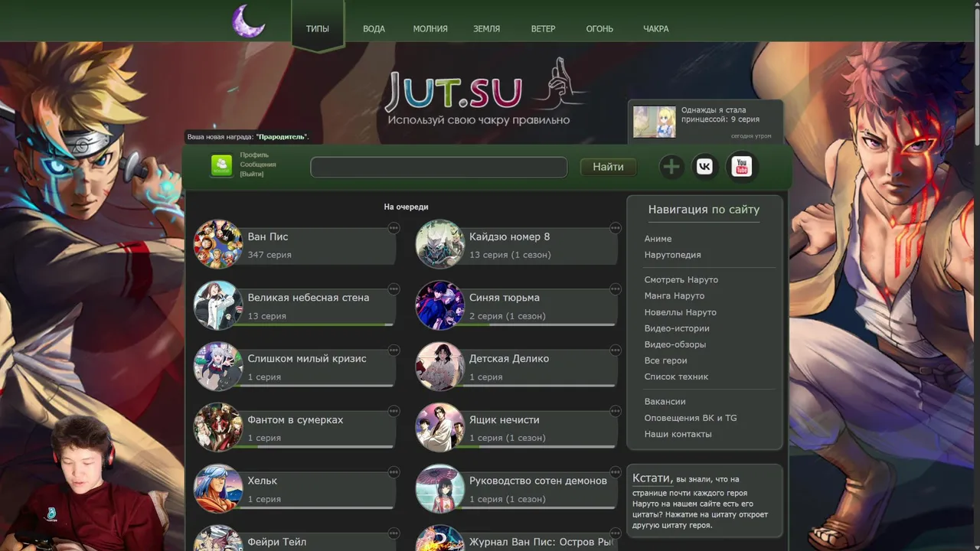Screen dimensions: 980x551
Task: Open Оповещения ВК и TG link
Action: tap(691, 418)
